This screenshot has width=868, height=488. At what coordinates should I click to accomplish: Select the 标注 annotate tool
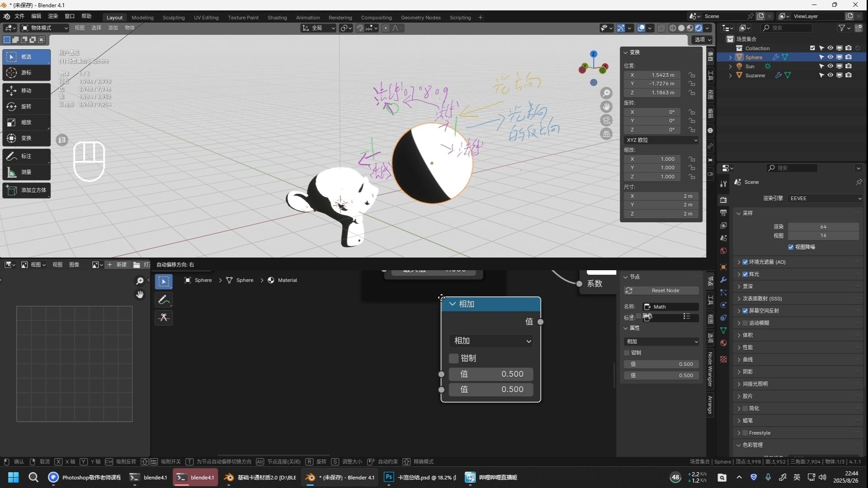(26, 156)
